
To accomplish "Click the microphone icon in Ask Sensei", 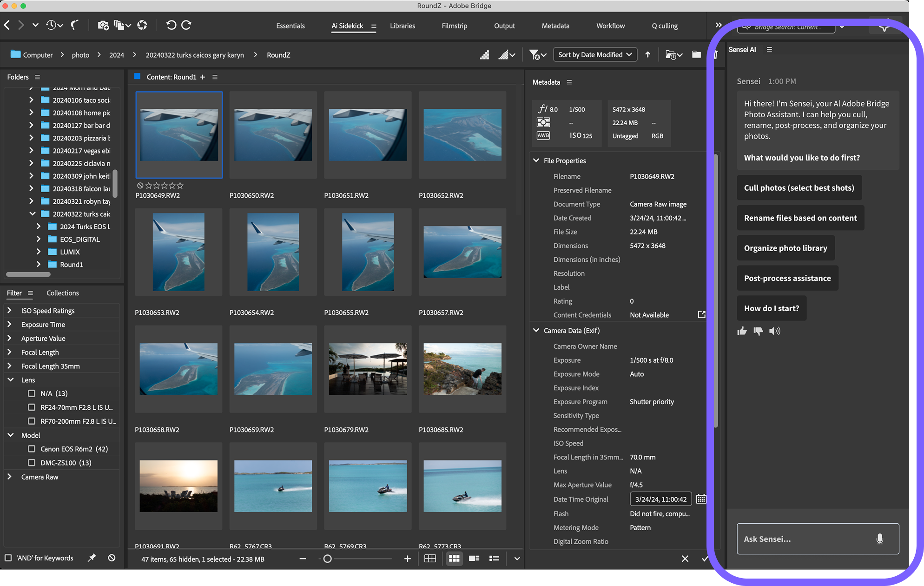I will pyautogui.click(x=879, y=539).
